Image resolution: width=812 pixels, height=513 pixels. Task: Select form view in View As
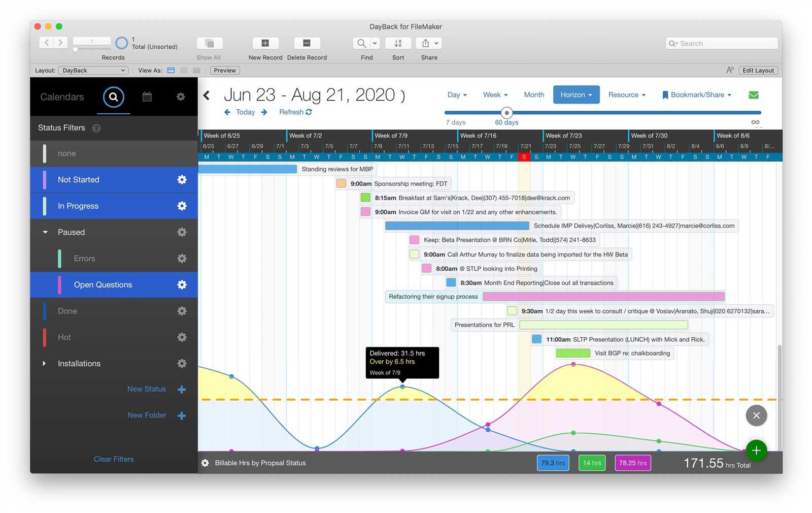point(171,70)
